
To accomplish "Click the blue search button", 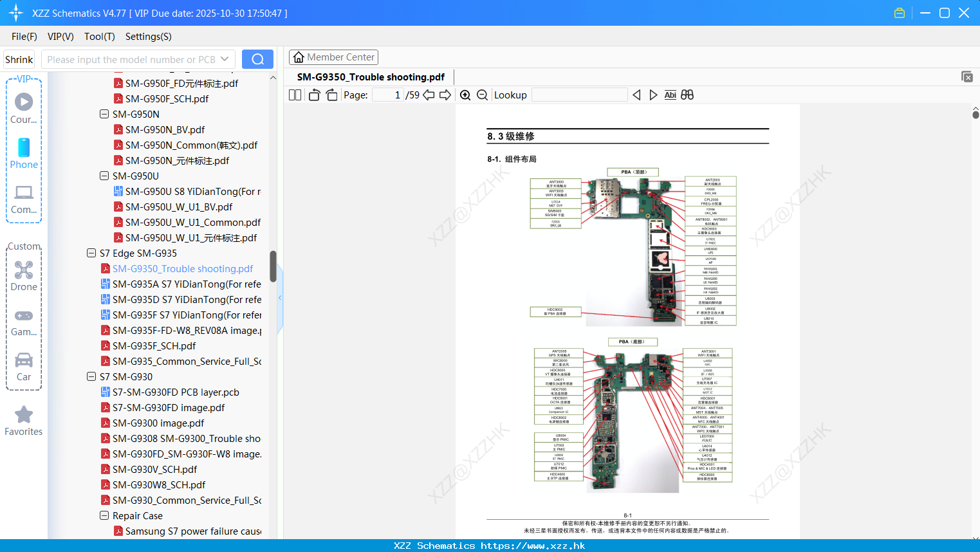I will 257,59.
